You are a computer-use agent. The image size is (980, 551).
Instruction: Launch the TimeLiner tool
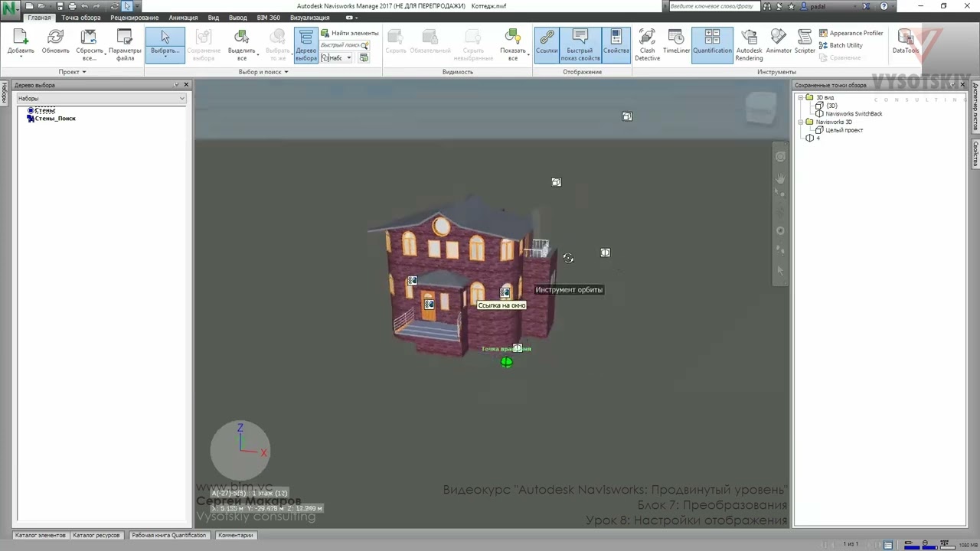676,42
